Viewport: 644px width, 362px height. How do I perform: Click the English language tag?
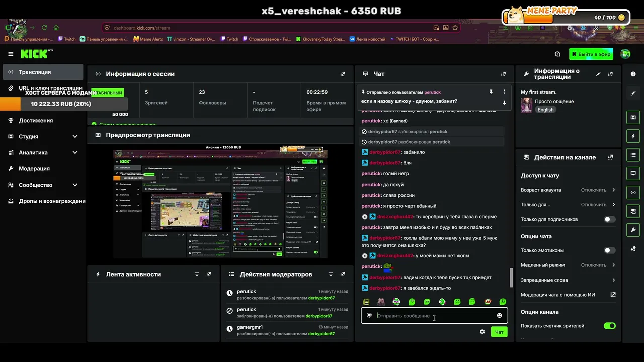click(545, 110)
